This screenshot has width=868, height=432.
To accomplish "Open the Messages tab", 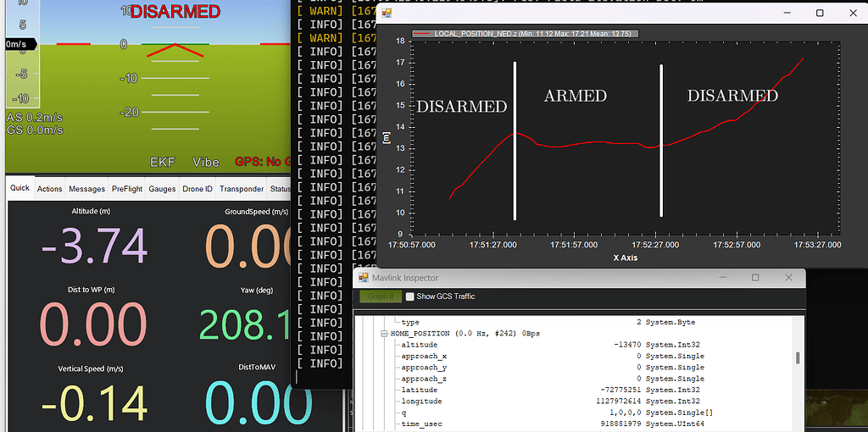I will coord(86,189).
